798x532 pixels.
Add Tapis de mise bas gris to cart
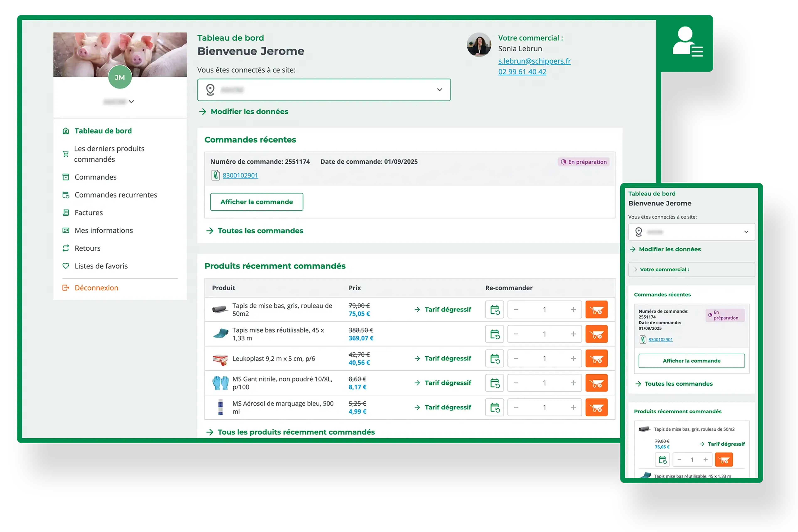click(596, 309)
